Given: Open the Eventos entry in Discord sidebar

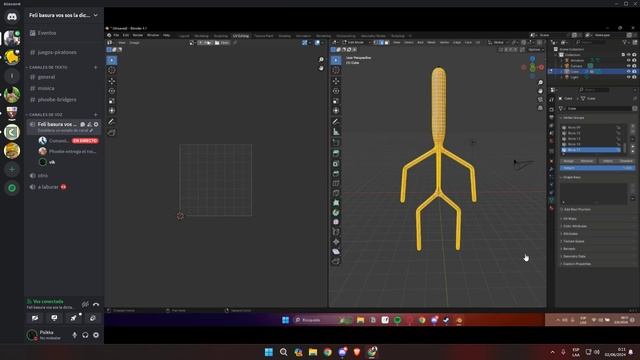Looking at the screenshot, I should (x=47, y=33).
